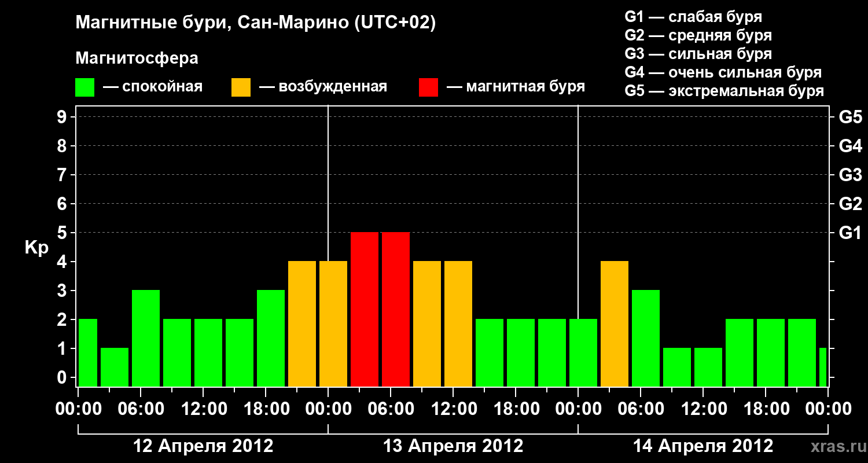Click the '12:00' time label above 13 Апреля
The image size is (868, 463).
coord(453,409)
